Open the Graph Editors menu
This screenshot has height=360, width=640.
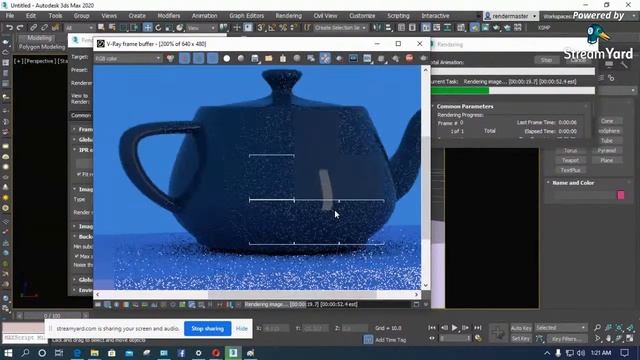247,16
